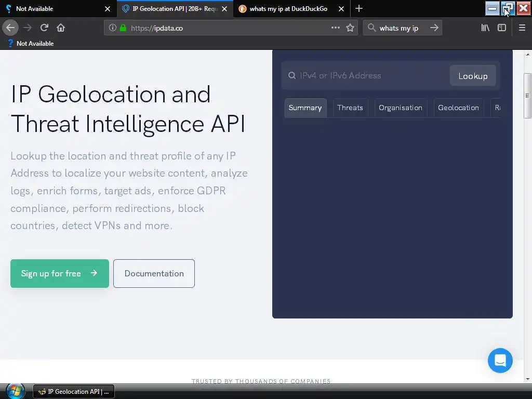Close the DuckDuckGo tab
This screenshot has width=532, height=399.
coord(341,9)
